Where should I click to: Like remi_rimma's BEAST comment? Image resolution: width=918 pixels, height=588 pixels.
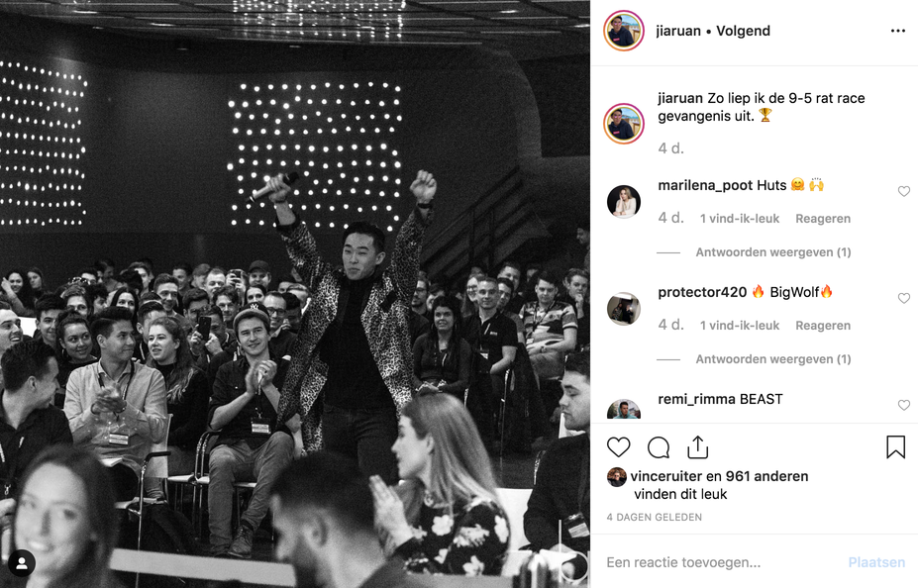(x=904, y=405)
